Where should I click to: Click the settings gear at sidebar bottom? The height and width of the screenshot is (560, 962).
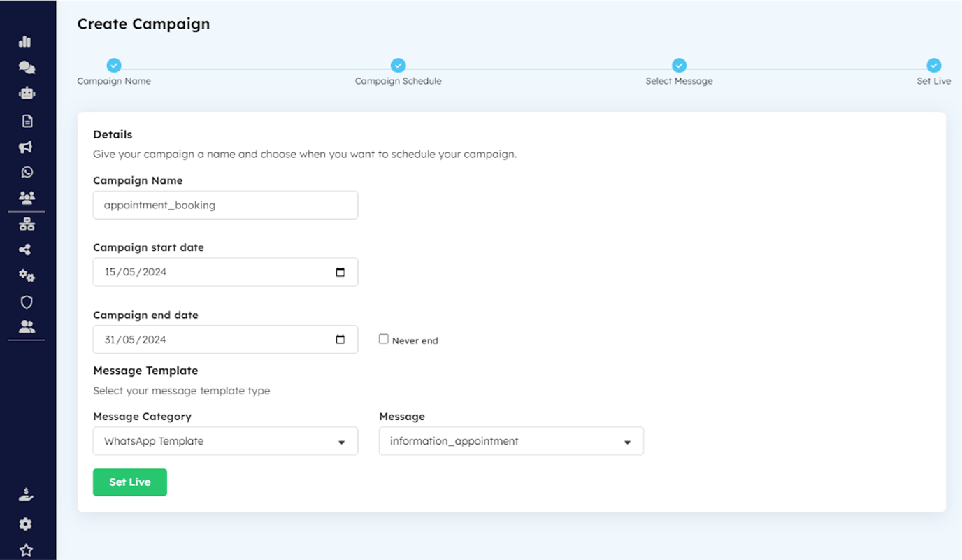tap(26, 523)
